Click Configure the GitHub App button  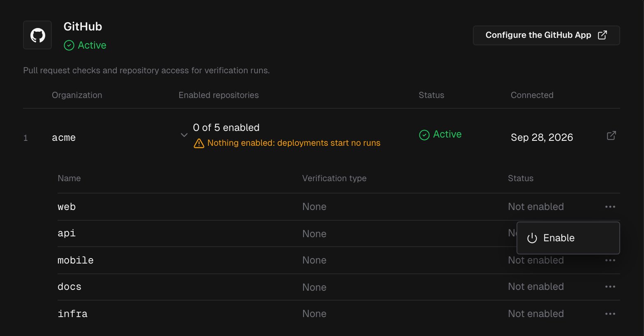(x=547, y=35)
